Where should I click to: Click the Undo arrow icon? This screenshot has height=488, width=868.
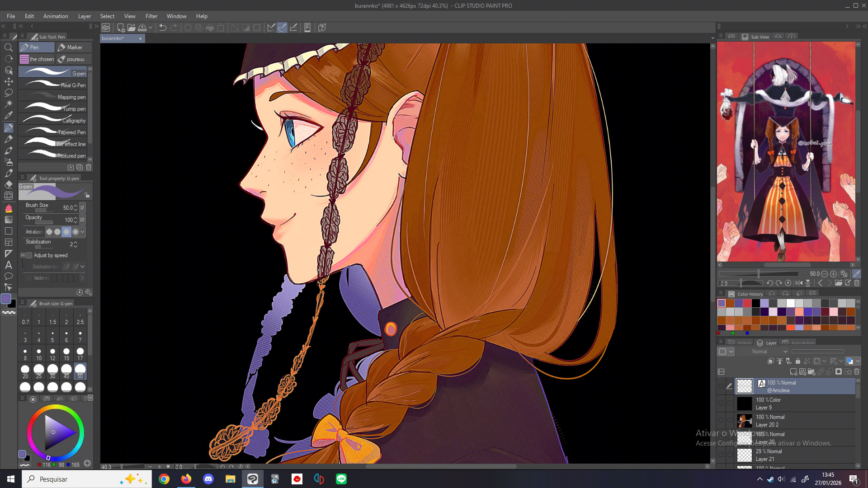pos(163,28)
